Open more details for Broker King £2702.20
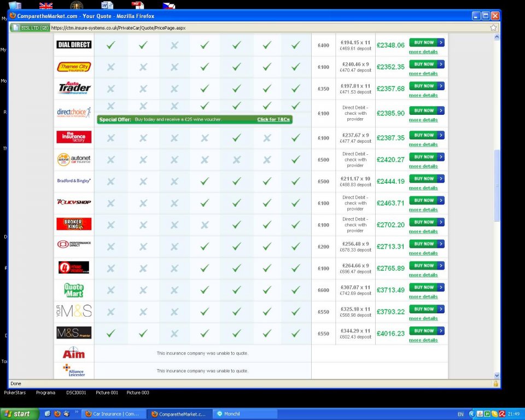 [x=423, y=231]
